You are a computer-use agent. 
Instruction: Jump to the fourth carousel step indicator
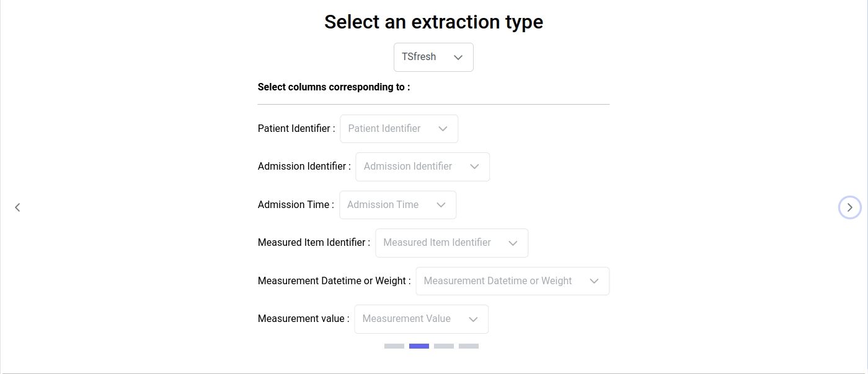pyautogui.click(x=469, y=346)
